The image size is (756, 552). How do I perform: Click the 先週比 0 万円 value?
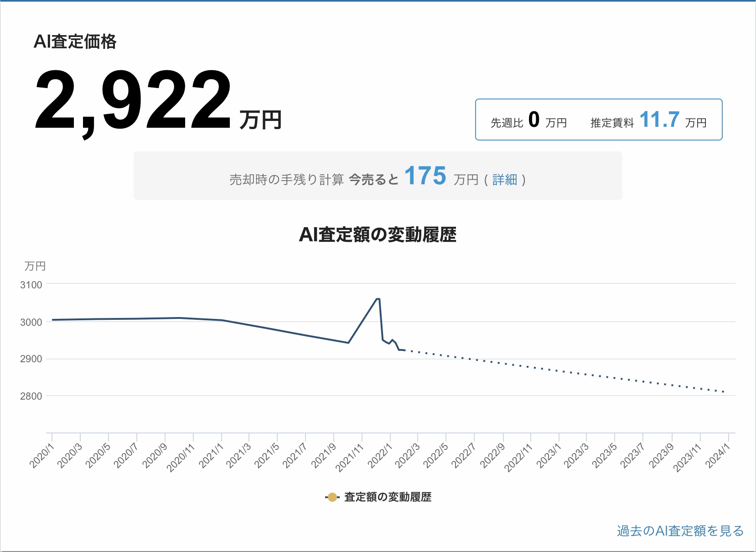(528, 120)
